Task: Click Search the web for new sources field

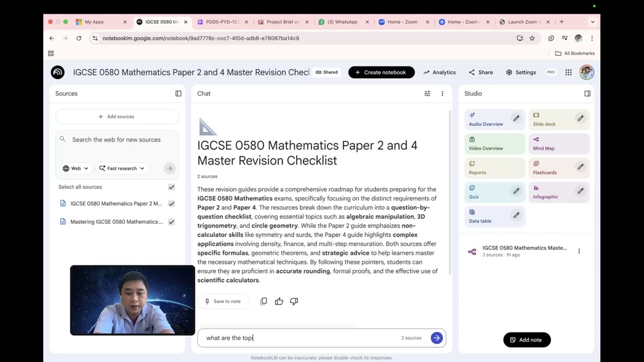Action: [117, 140]
